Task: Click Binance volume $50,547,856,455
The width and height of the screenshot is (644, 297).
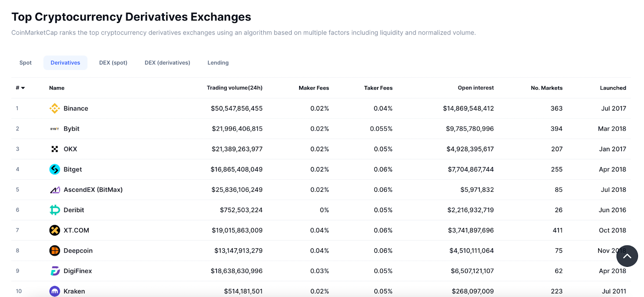Action: pos(237,109)
